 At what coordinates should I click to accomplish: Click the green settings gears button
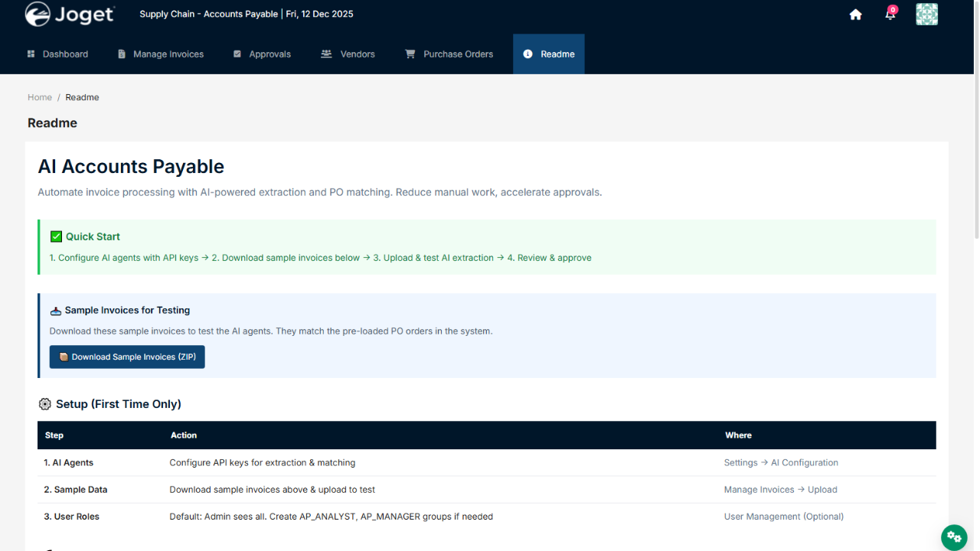point(954,536)
